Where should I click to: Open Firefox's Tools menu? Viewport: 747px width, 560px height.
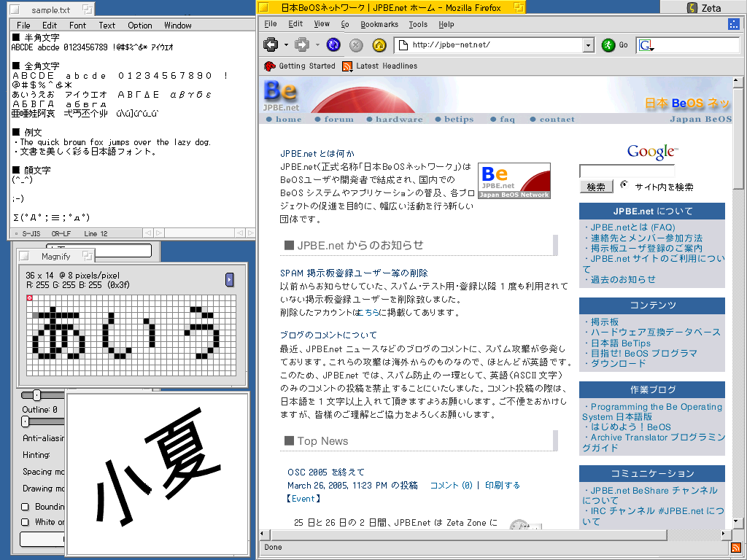click(418, 24)
